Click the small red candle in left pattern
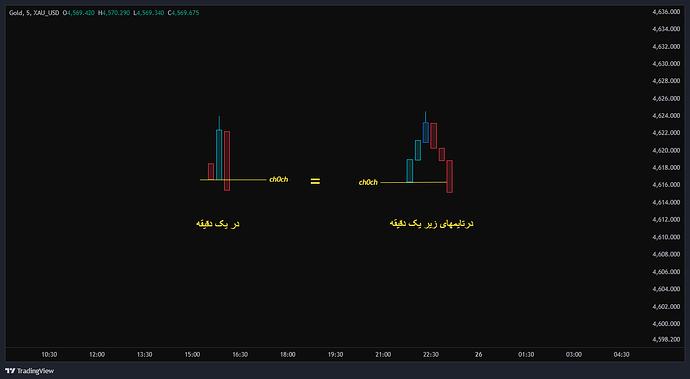Image resolution: width=690 pixels, height=379 pixels. click(211, 171)
